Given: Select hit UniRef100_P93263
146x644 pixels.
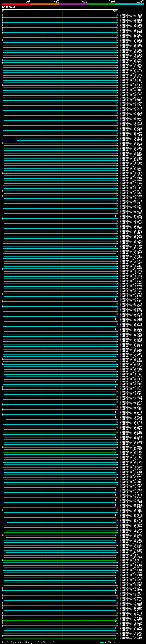Looking at the screenshot, I should (x=131, y=87).
